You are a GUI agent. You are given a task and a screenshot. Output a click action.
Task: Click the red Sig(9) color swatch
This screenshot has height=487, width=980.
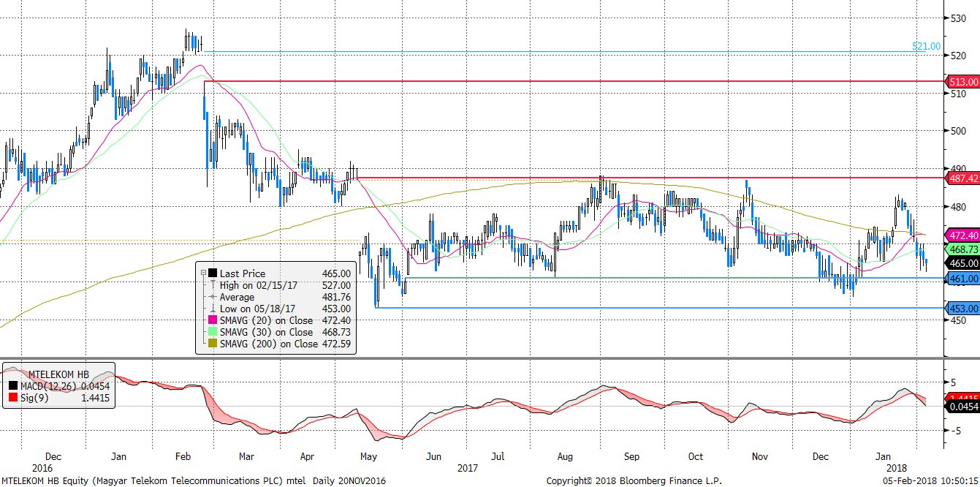tap(12, 398)
